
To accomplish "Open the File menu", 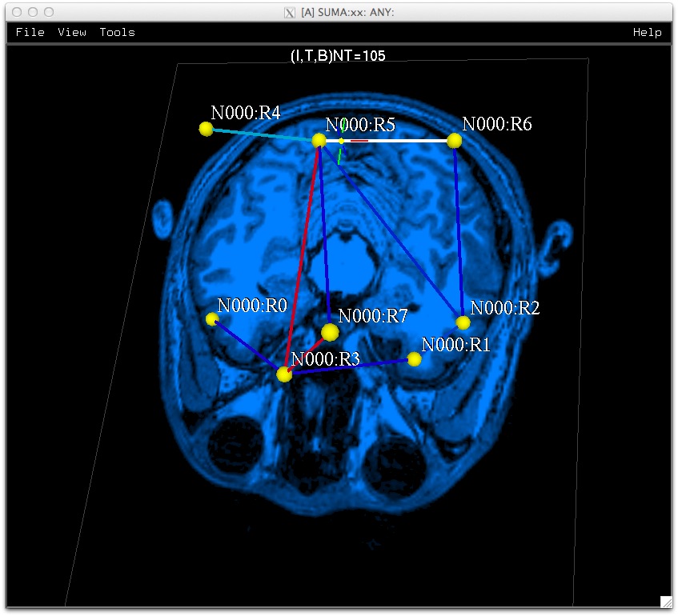I will [x=30, y=32].
